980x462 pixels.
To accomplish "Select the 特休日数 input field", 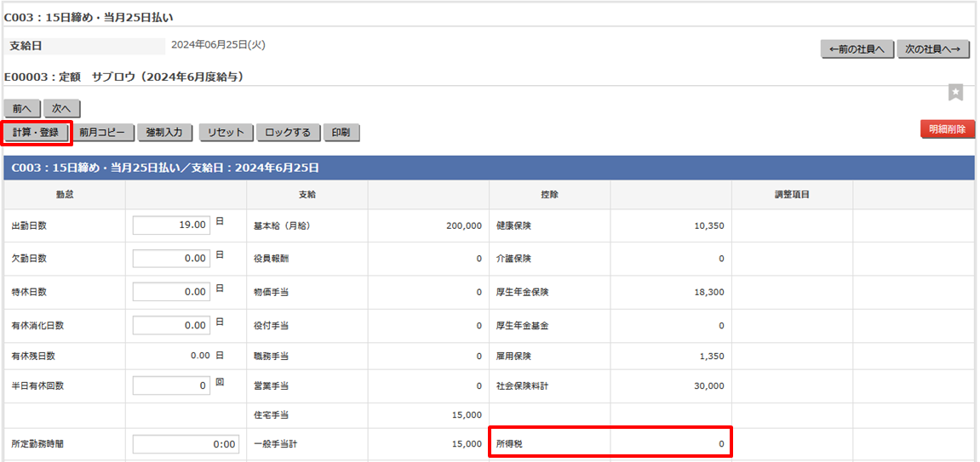I will (x=172, y=292).
